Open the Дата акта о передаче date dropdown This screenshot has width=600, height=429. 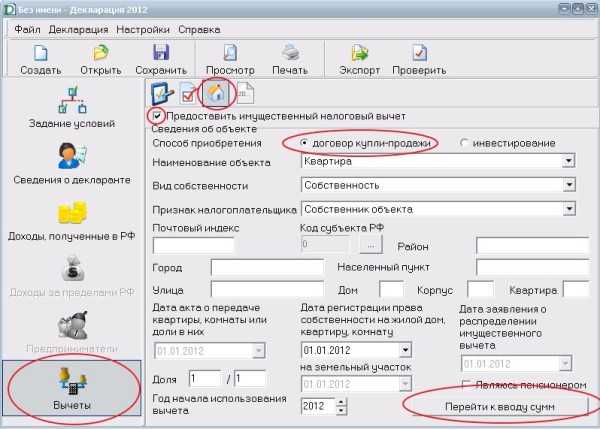click(x=259, y=351)
